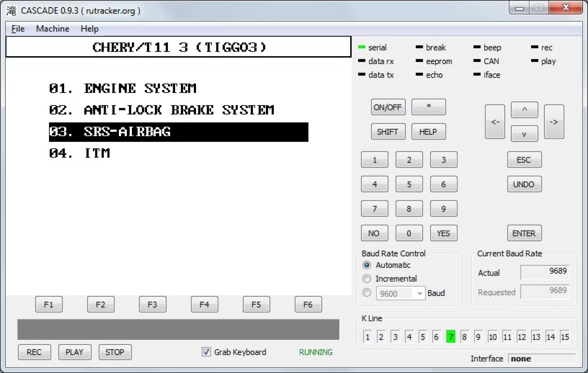Select active K Line 7
This screenshot has width=588, height=373.
(451, 337)
